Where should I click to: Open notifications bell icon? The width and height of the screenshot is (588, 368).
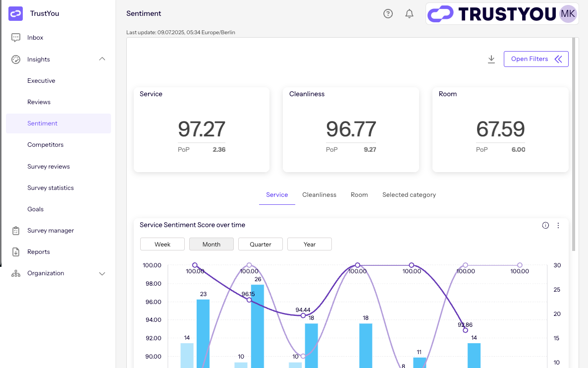pos(409,14)
